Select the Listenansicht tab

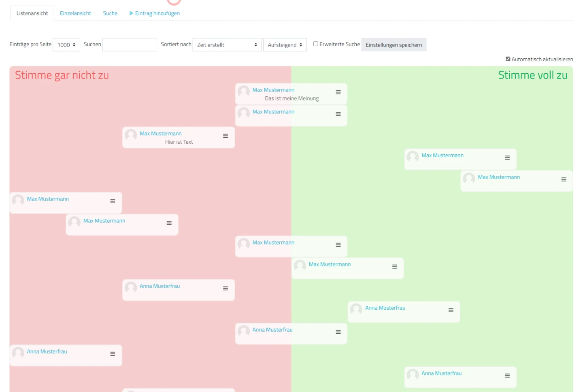coord(32,13)
